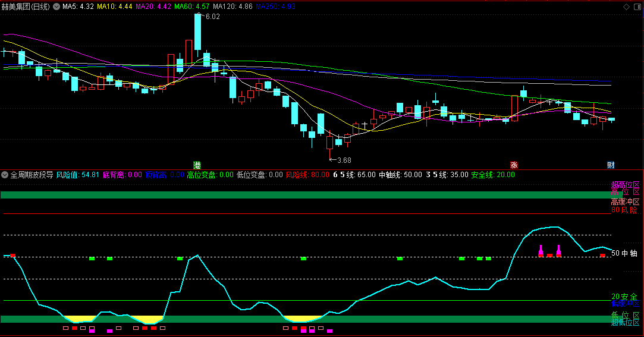Select the 安全线: 20.00 readout

[493, 175]
